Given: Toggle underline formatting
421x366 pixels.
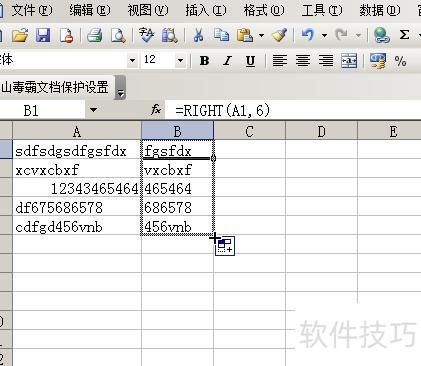Looking at the screenshot, I should pyautogui.click(x=250, y=61).
